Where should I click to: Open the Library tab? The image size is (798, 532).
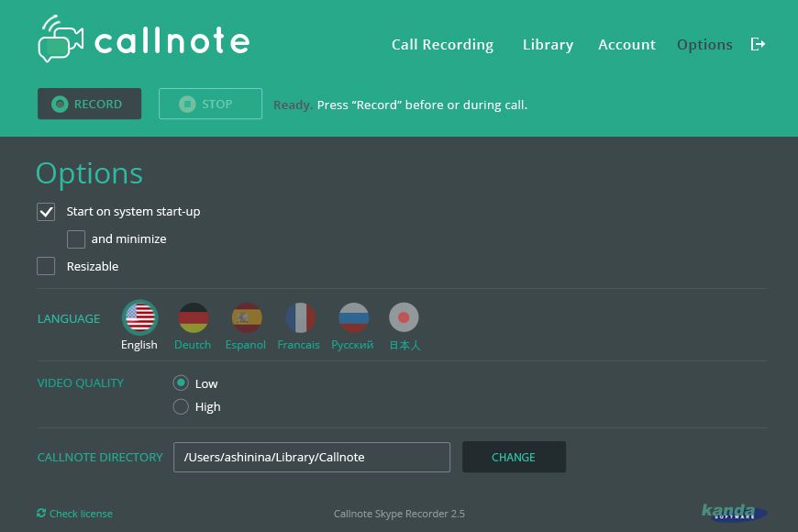(x=548, y=45)
